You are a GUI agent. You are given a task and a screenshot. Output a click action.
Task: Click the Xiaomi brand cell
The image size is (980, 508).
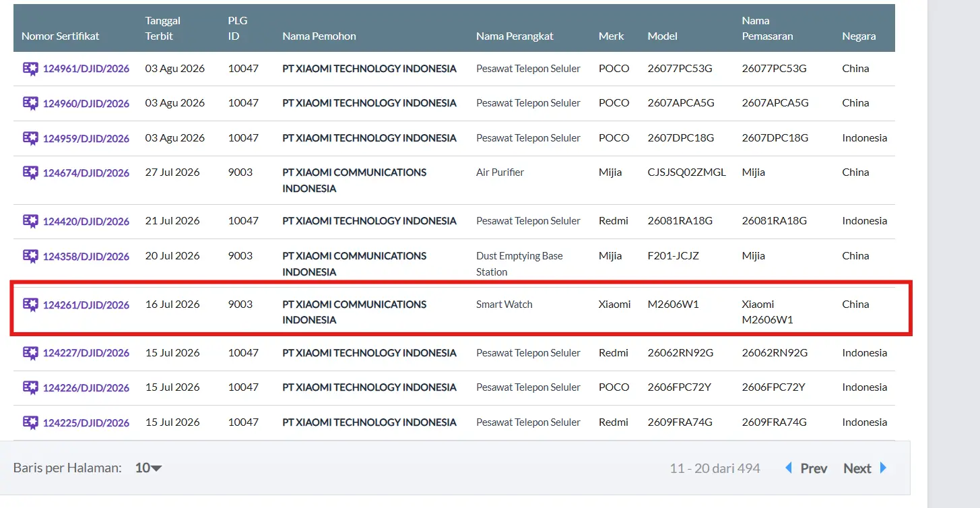615,305
